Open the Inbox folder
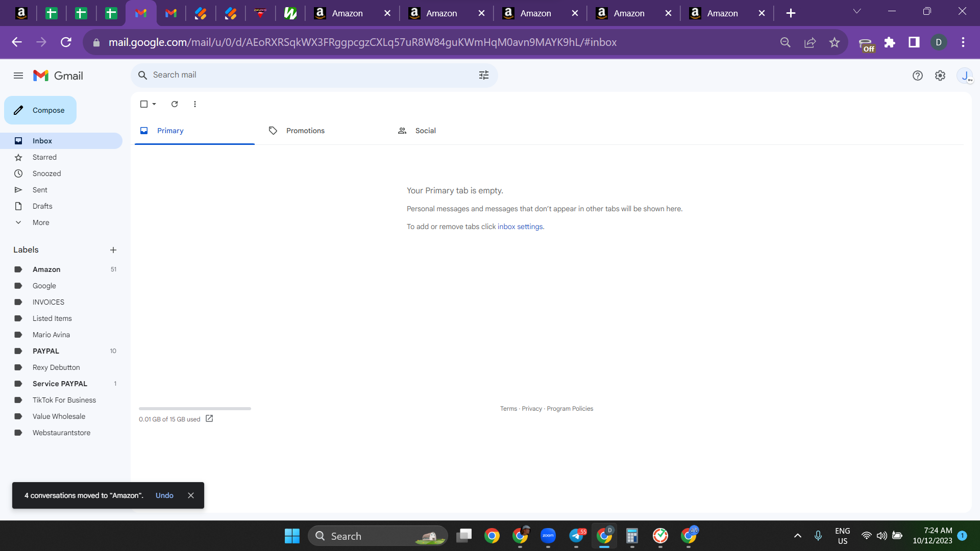 click(61, 141)
